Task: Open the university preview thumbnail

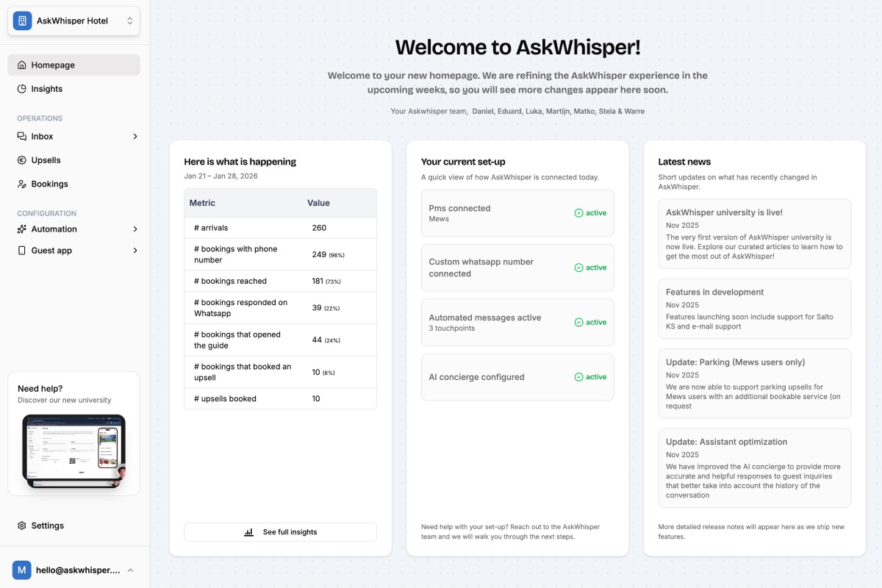Action: [73, 451]
